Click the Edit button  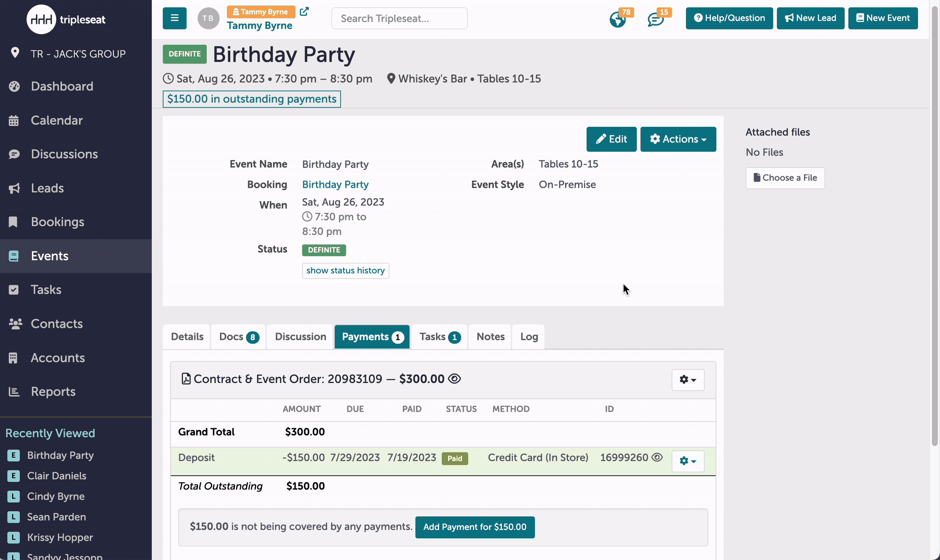point(611,139)
